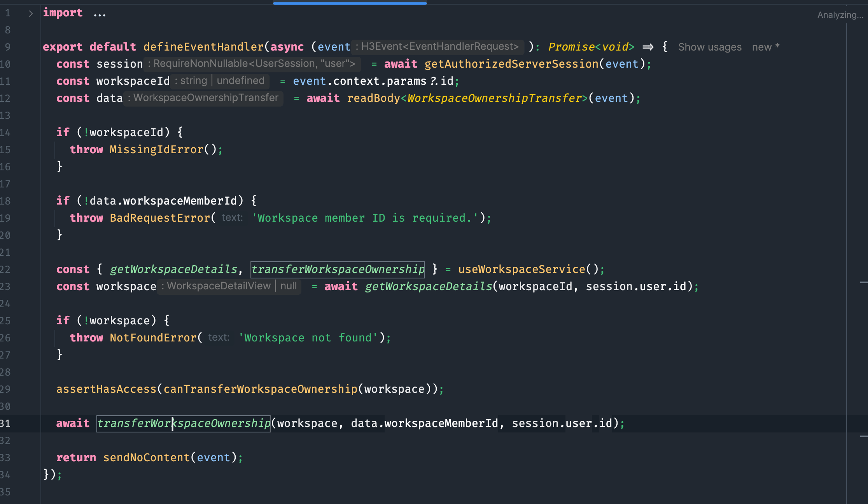Viewport: 868px width, 504px height.
Task: Click line number 9 in gutter
Action: 7,47
